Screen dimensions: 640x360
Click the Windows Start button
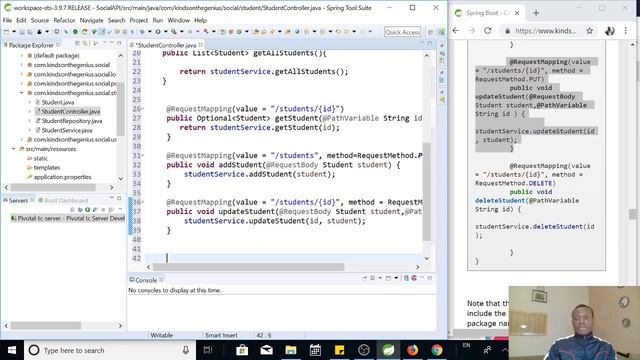pyautogui.click(x=12, y=350)
